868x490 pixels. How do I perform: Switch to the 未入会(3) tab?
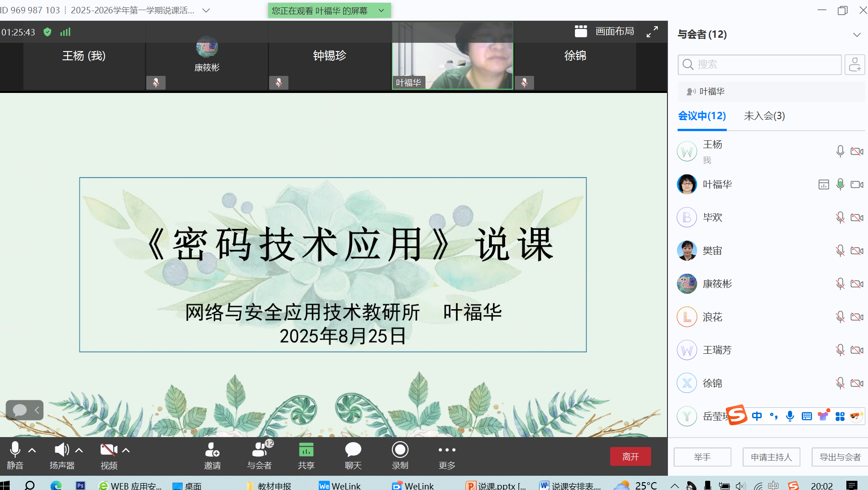pyautogui.click(x=764, y=116)
